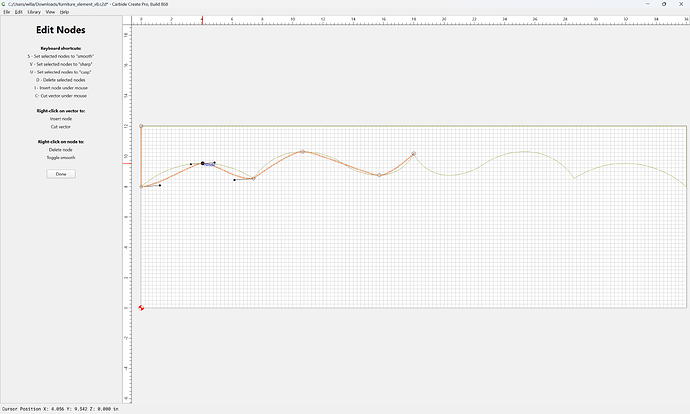Click the red origin marker icon on canvas

[x=141, y=308]
